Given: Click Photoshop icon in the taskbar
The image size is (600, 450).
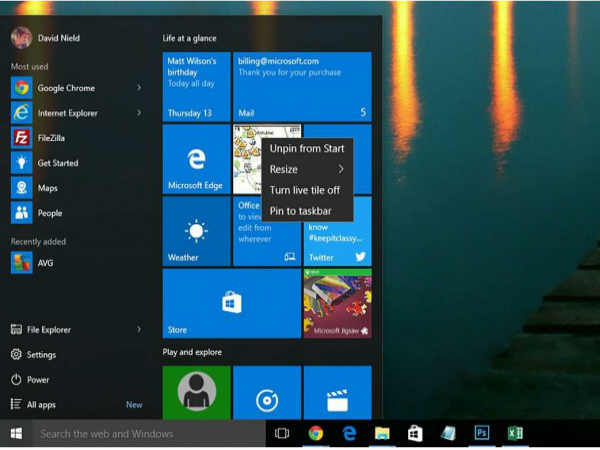Looking at the screenshot, I should tap(481, 433).
